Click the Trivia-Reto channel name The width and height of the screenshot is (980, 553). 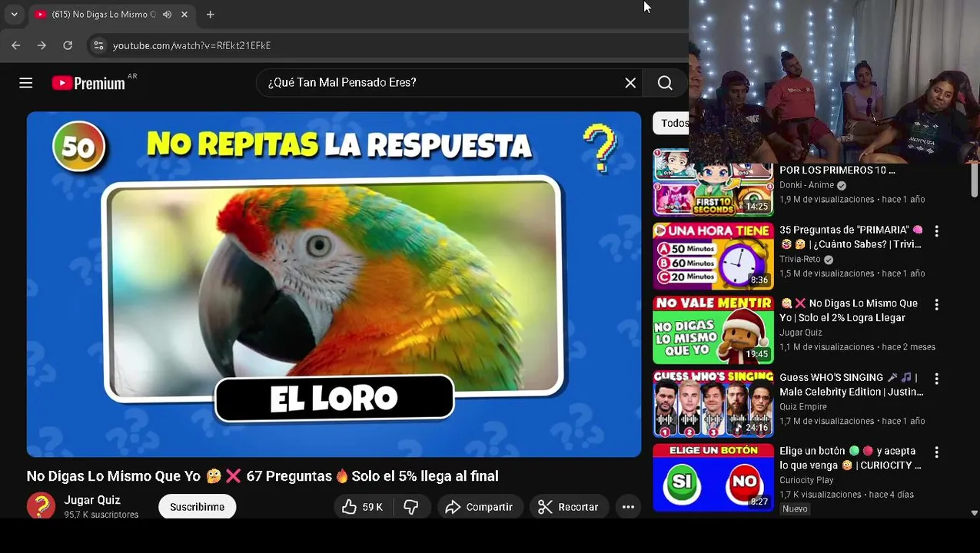coord(800,260)
